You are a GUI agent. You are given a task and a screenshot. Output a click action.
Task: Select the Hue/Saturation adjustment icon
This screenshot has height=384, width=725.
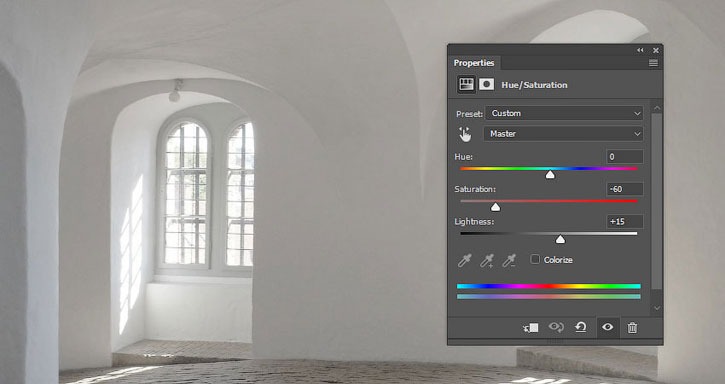pyautogui.click(x=466, y=85)
